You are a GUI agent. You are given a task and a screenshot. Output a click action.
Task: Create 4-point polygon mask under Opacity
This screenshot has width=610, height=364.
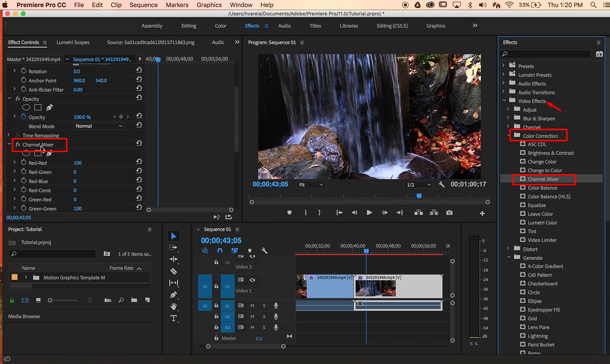(x=38, y=107)
